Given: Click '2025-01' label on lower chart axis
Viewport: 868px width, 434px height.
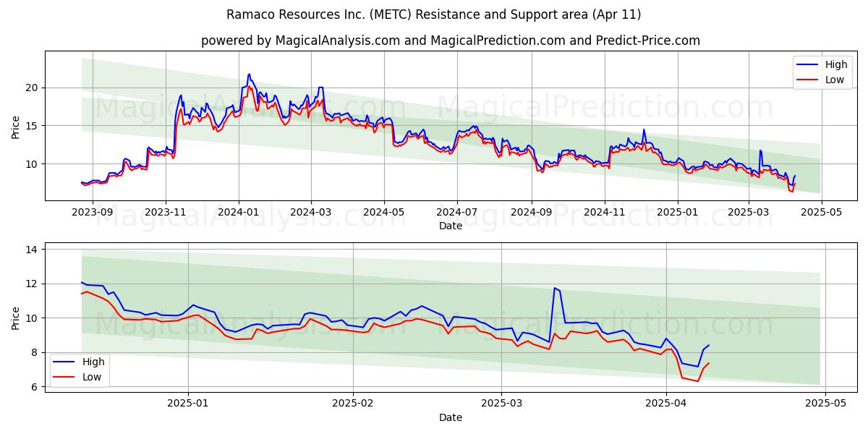Looking at the screenshot, I should click(x=188, y=404).
